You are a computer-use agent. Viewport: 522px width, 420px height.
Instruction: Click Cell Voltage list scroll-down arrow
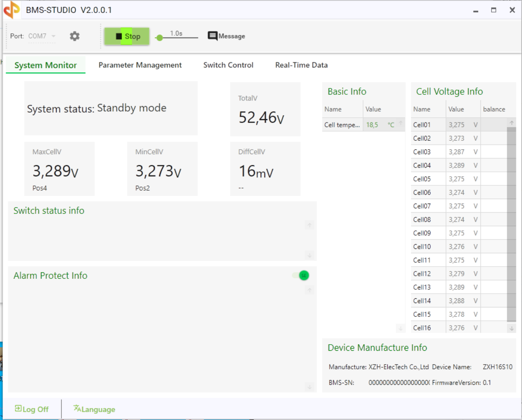(512, 328)
